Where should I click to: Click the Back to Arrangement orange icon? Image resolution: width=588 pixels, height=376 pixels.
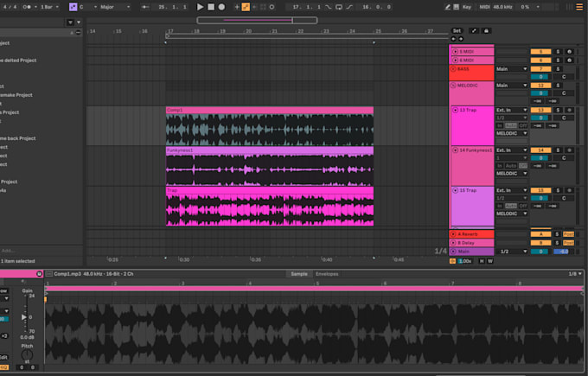click(452, 261)
